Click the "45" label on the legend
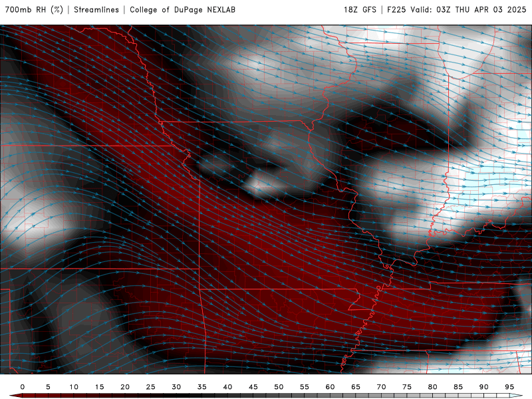532x399 pixels. click(x=253, y=387)
